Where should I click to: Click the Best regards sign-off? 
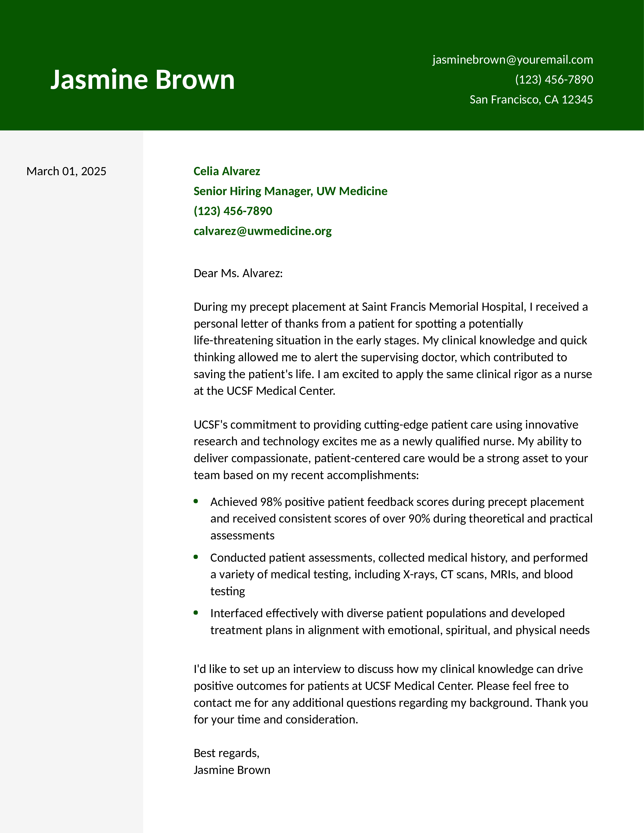pos(226,753)
